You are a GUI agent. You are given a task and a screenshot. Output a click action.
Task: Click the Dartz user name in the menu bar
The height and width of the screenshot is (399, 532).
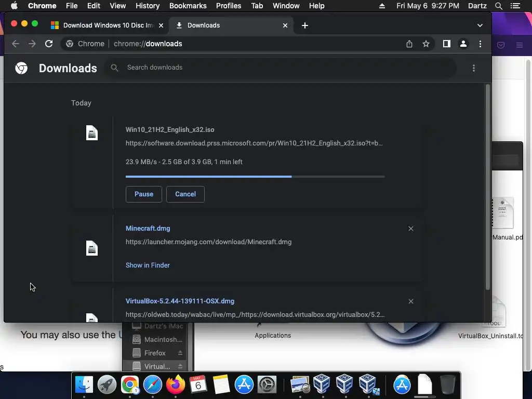(x=477, y=6)
